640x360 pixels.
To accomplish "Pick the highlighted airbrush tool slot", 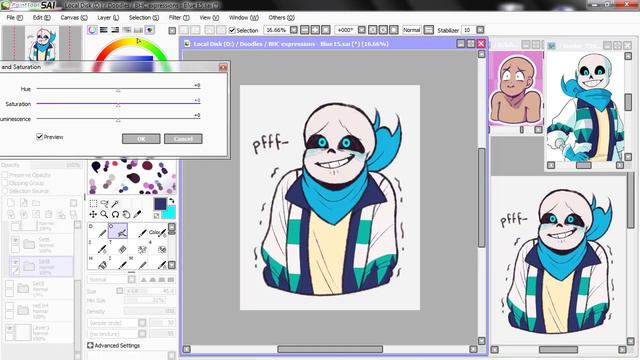I will pyautogui.click(x=118, y=231).
